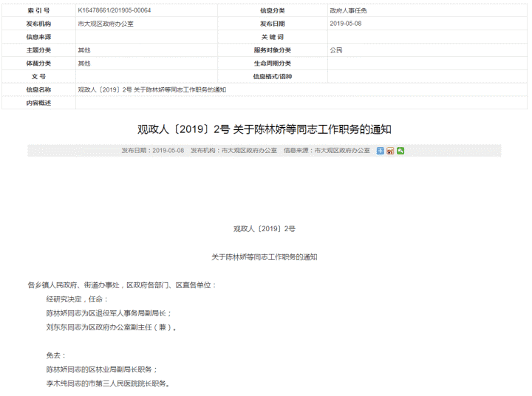Share via the green WeChat icon

tap(400, 151)
